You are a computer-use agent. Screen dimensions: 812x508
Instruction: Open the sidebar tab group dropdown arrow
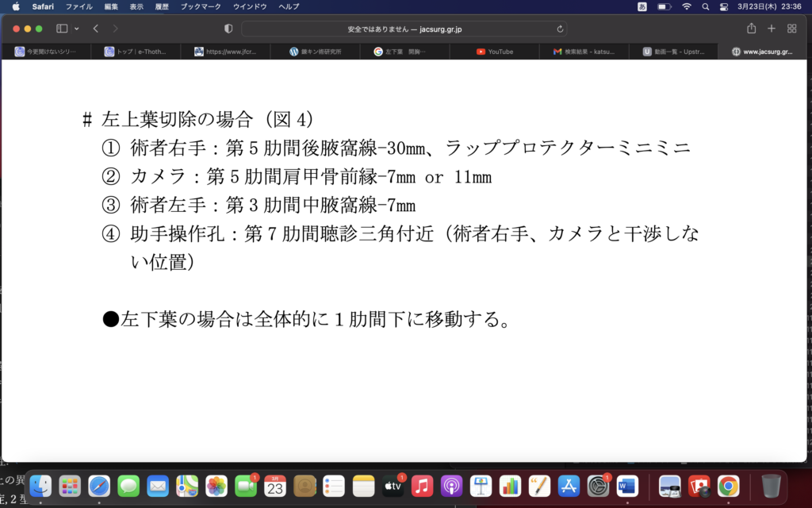76,29
